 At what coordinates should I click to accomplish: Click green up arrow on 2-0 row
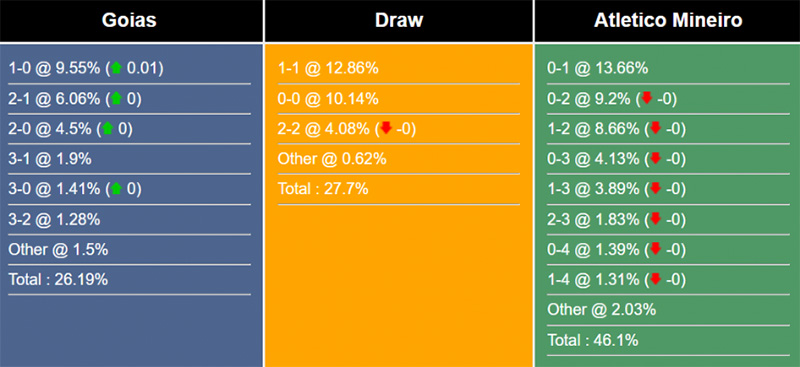point(108,129)
